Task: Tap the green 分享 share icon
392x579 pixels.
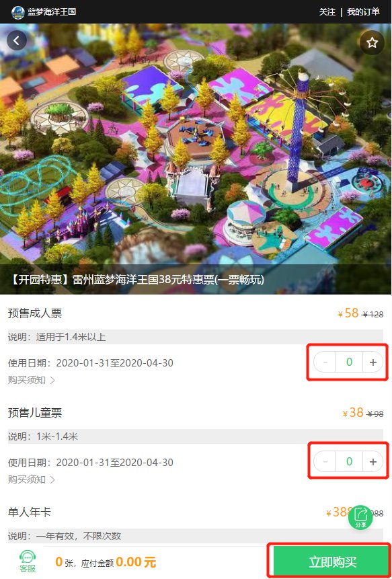Action: click(x=360, y=517)
